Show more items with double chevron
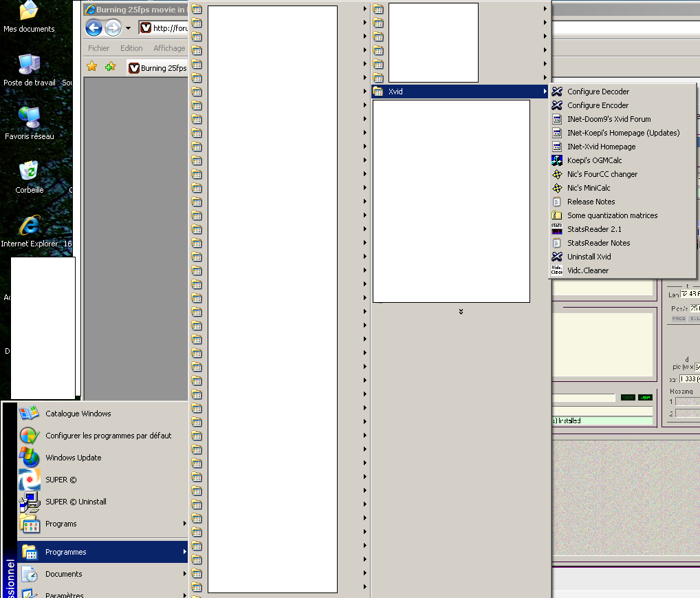Viewport: 700px width, 598px height. tap(461, 312)
